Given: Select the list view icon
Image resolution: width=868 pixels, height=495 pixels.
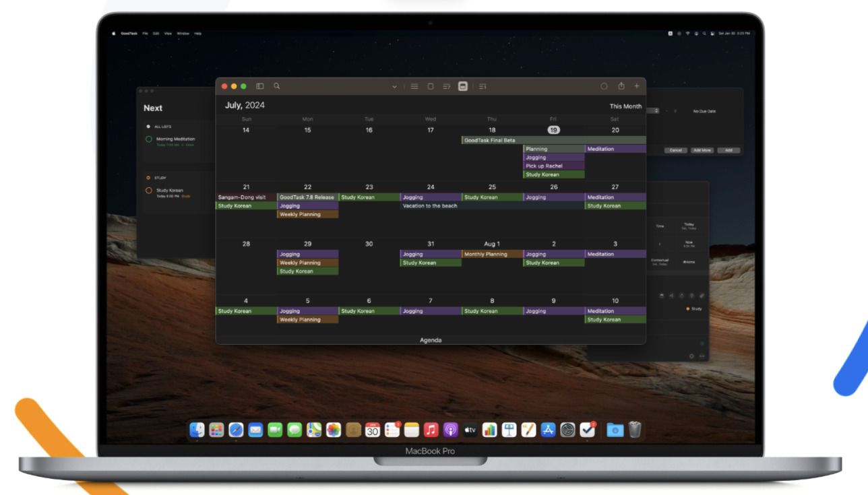Looking at the screenshot, I should pos(414,86).
